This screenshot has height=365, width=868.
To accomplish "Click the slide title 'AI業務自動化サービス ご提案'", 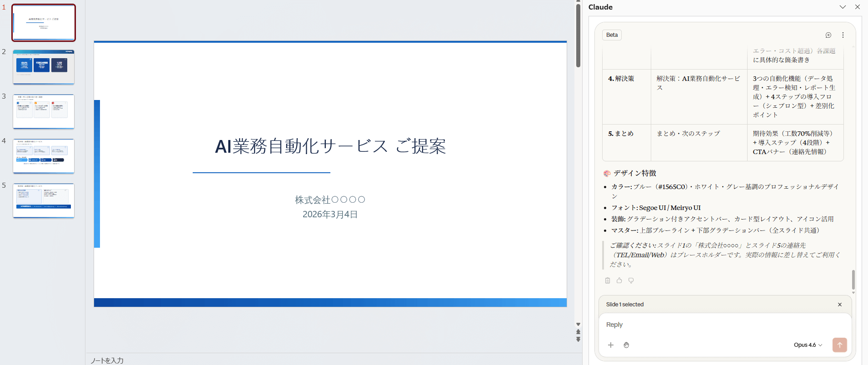I will (330, 146).
